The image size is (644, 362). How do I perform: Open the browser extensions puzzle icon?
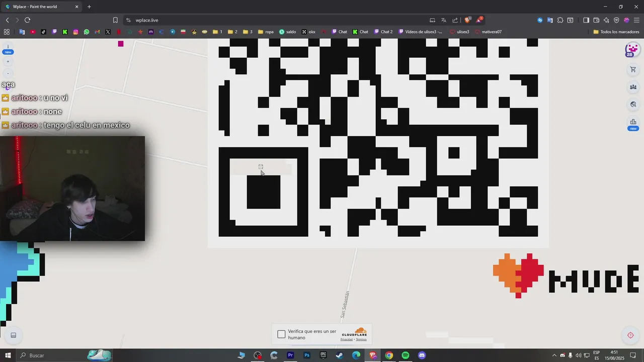coord(560,20)
